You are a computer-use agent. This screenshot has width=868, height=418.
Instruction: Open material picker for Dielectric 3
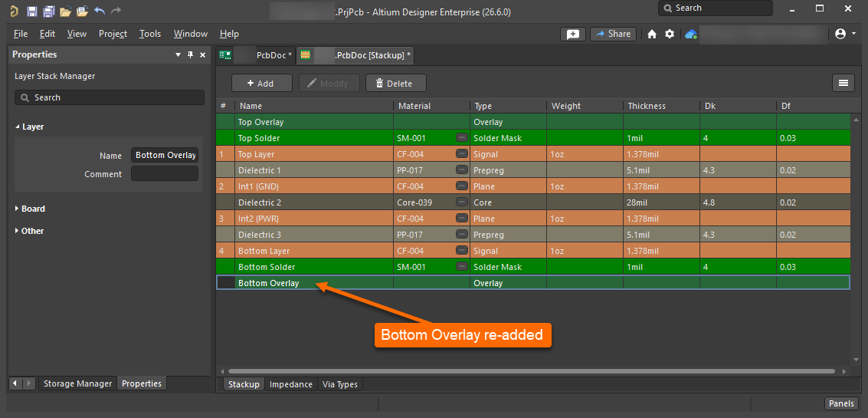coord(462,235)
